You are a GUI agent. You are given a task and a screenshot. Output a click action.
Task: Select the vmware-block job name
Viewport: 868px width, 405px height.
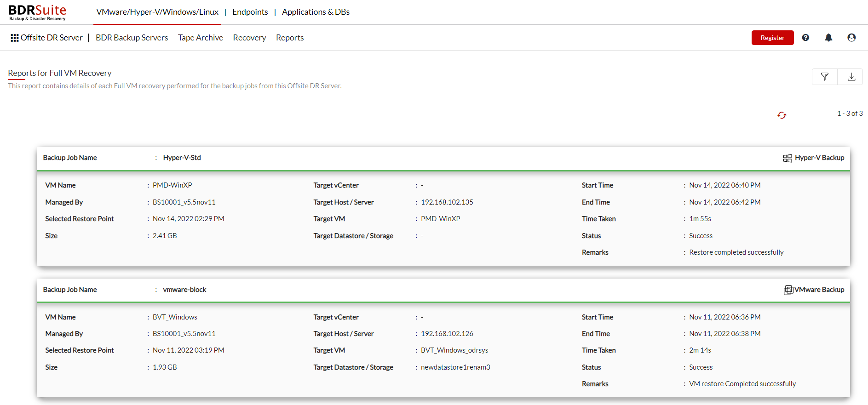185,290
